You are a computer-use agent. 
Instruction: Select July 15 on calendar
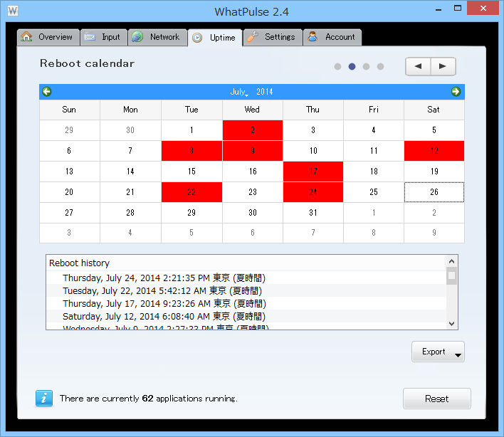click(x=191, y=172)
